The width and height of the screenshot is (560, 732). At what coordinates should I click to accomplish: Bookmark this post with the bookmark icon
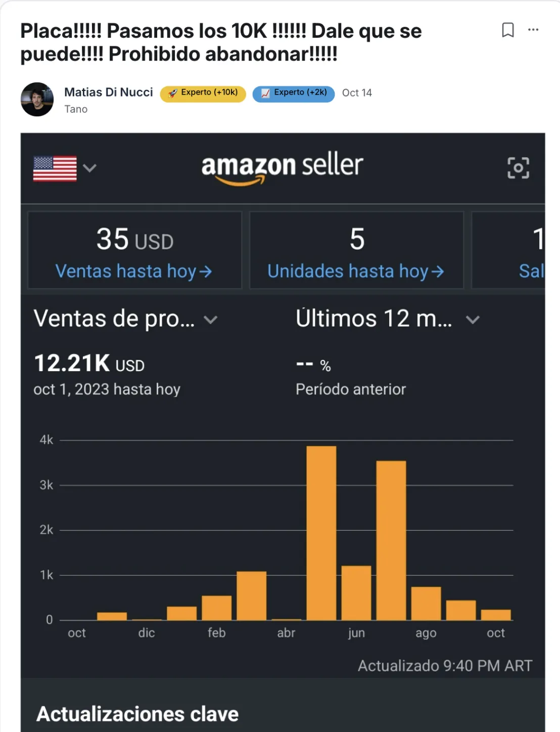tap(507, 30)
